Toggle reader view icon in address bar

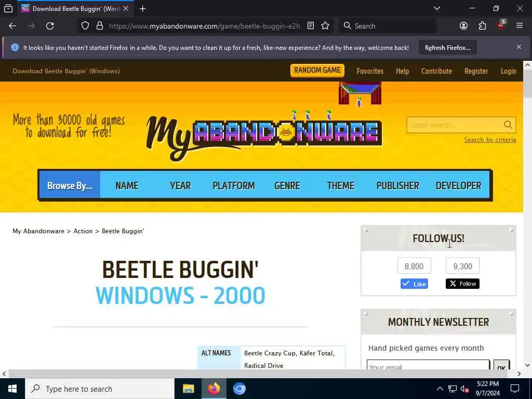(311, 26)
